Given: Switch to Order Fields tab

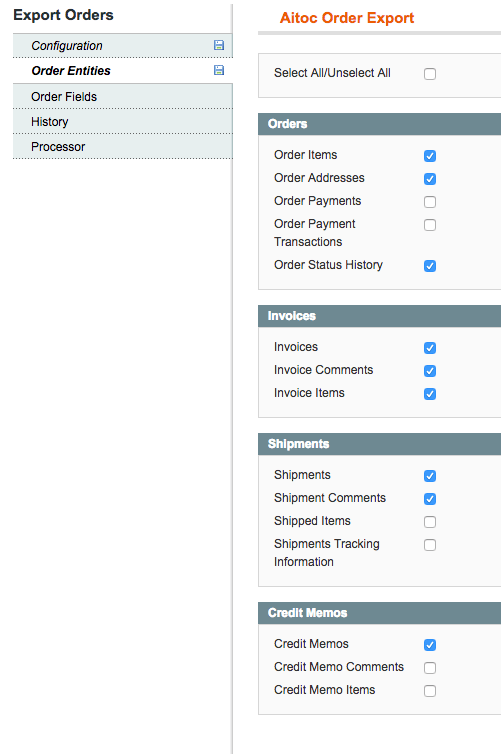Looking at the screenshot, I should [x=123, y=97].
